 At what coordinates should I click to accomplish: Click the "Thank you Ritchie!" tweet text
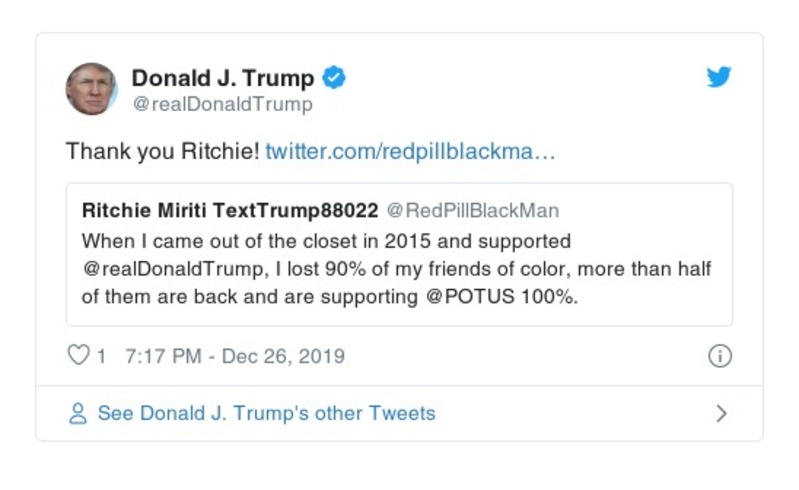(x=162, y=152)
